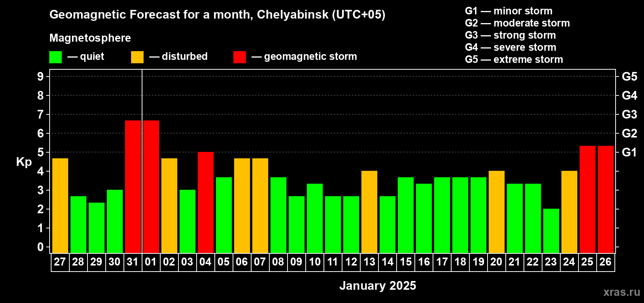Click the red geomagnetic storm legend swatch
Viewport: 644px width, 303px height.
(x=239, y=57)
